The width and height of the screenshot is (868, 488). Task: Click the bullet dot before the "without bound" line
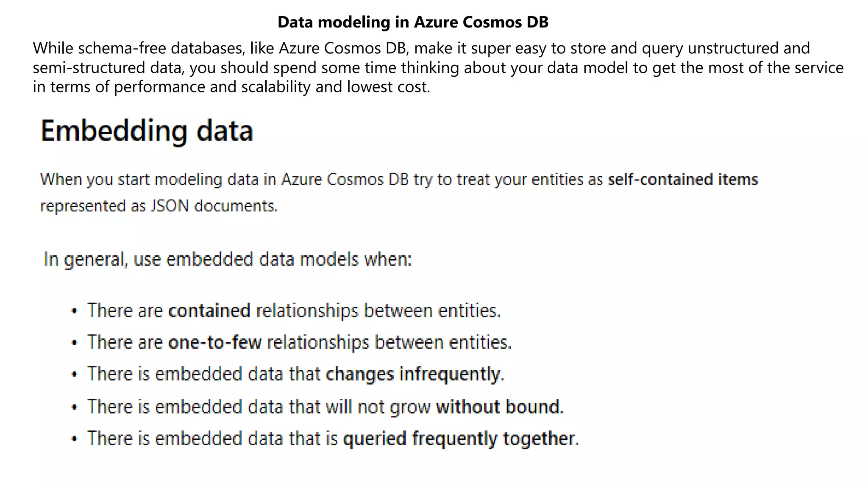75,407
